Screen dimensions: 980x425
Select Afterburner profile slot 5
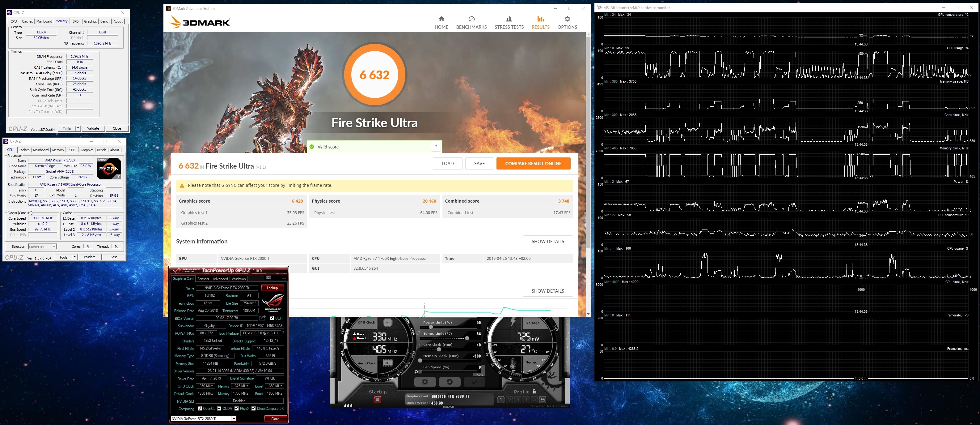pos(534,400)
